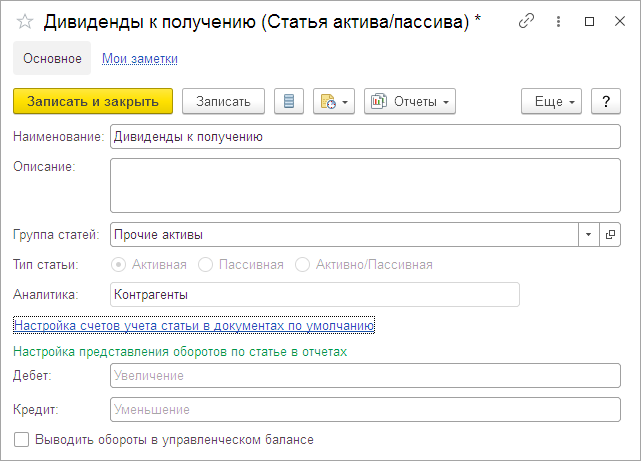The height and width of the screenshot is (461, 641).
Task: Copy link using the chain icon
Action: [x=527, y=21]
